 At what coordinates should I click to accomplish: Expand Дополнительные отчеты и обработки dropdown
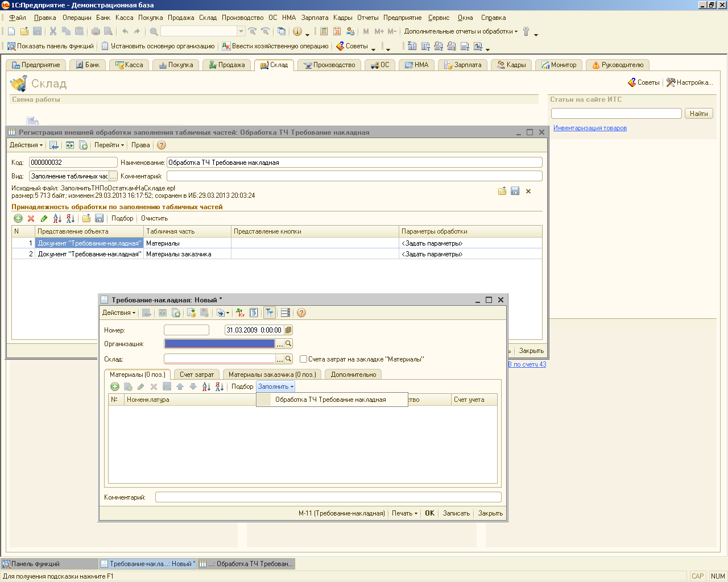pos(461,31)
